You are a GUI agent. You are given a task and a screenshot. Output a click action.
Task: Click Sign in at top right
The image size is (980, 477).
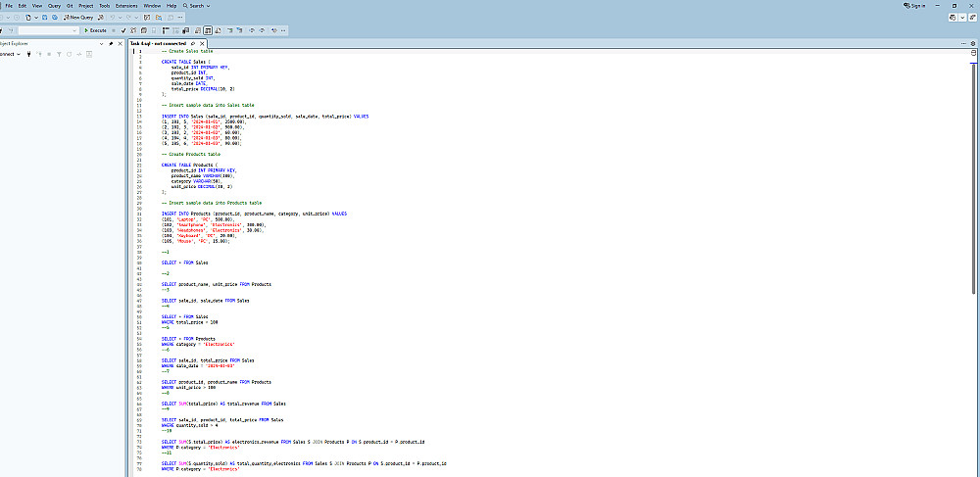[914, 6]
